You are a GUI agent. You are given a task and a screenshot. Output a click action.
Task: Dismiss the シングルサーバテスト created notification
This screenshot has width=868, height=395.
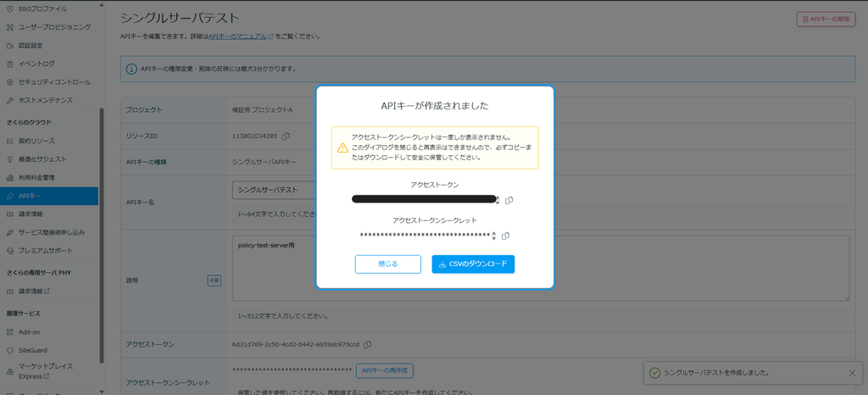(852, 373)
